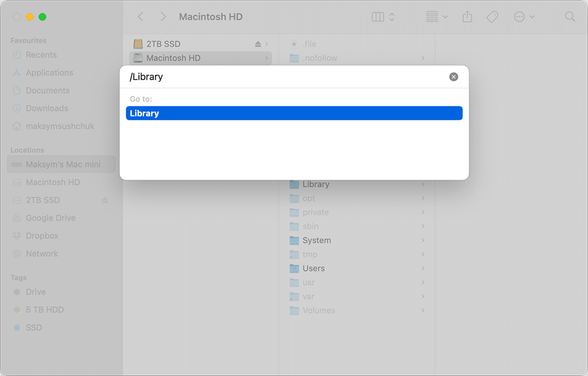This screenshot has height=376, width=588.
Task: Select 2TB SSD drive in first column
Action: tap(200, 44)
